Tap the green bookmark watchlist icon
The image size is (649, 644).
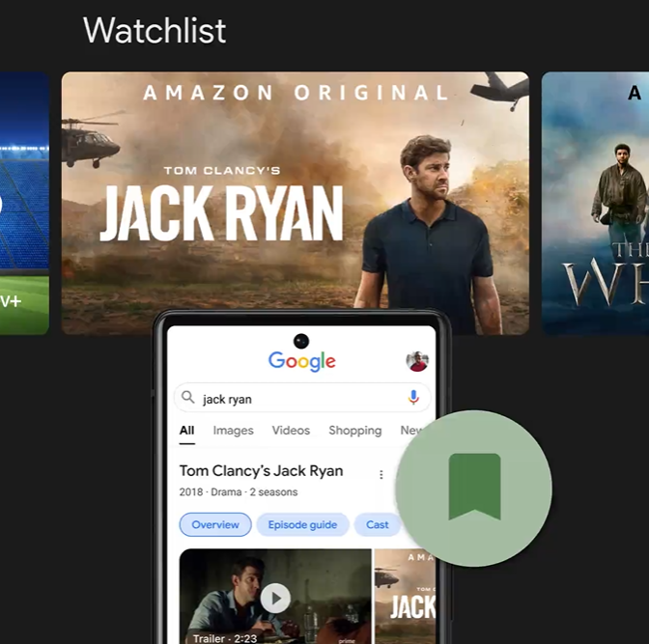tap(474, 487)
